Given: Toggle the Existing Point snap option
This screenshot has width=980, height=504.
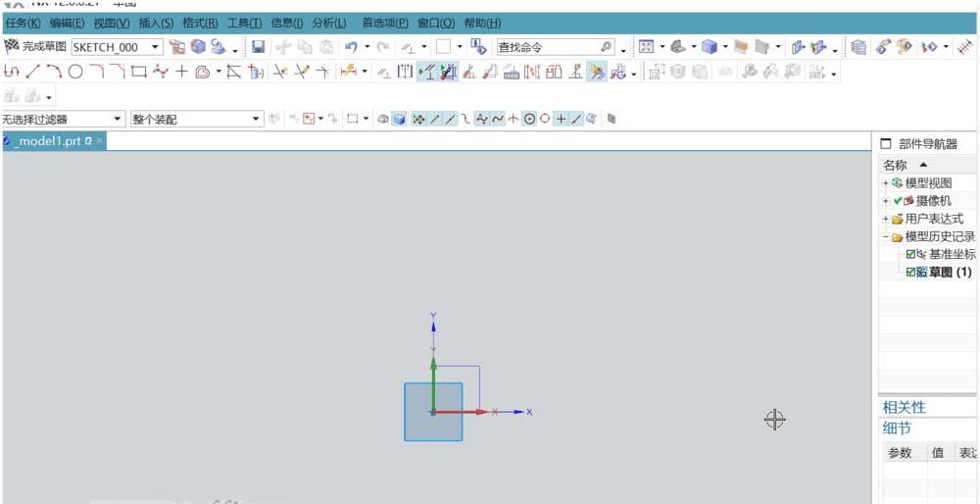Looking at the screenshot, I should (561, 119).
